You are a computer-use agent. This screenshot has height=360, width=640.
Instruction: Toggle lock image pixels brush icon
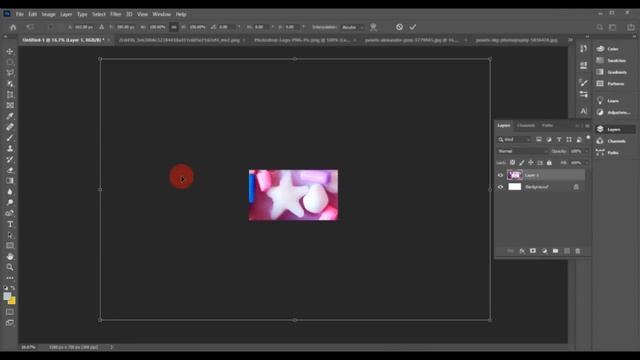tap(522, 163)
